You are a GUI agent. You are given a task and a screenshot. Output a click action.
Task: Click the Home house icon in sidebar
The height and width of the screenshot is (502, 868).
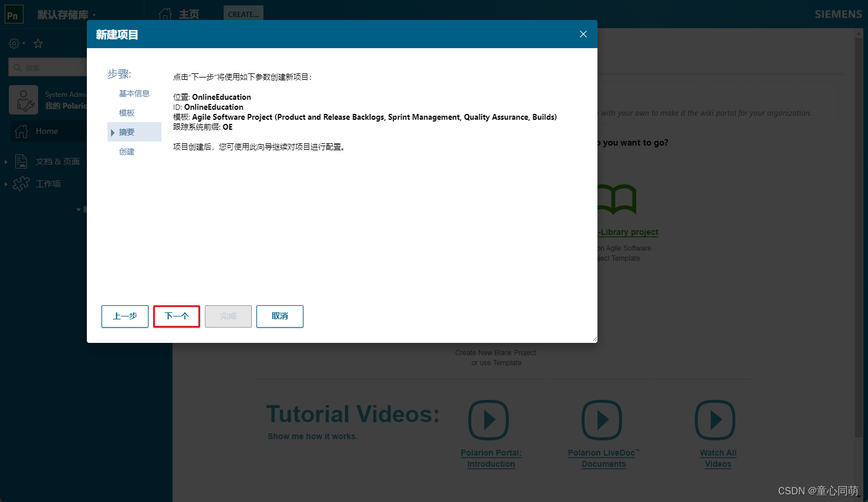pyautogui.click(x=21, y=131)
